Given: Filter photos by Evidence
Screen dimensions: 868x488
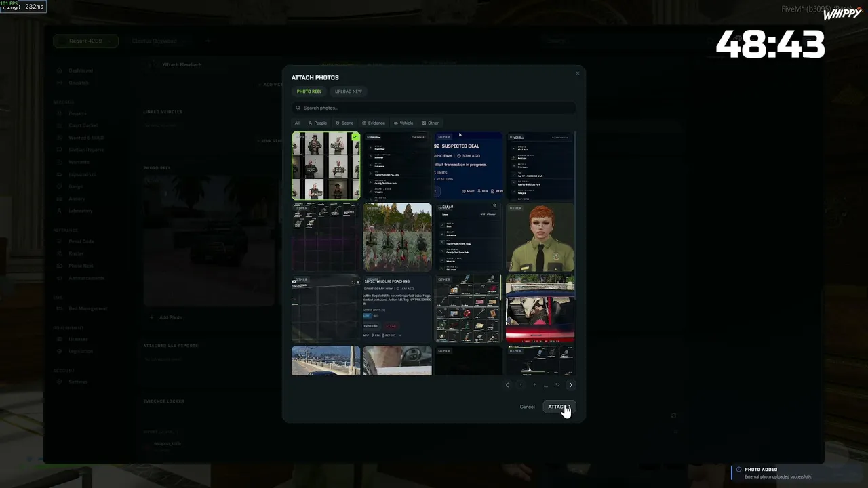Looking at the screenshot, I should [374, 123].
